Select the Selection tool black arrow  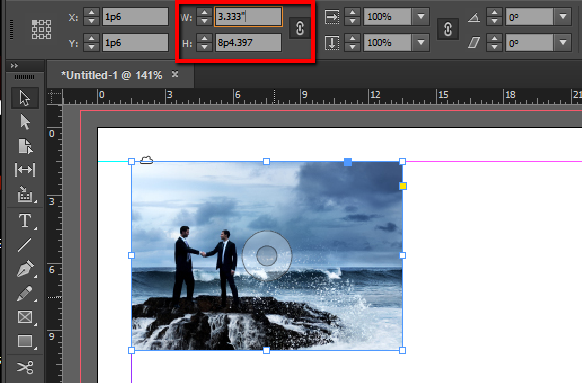(24, 98)
